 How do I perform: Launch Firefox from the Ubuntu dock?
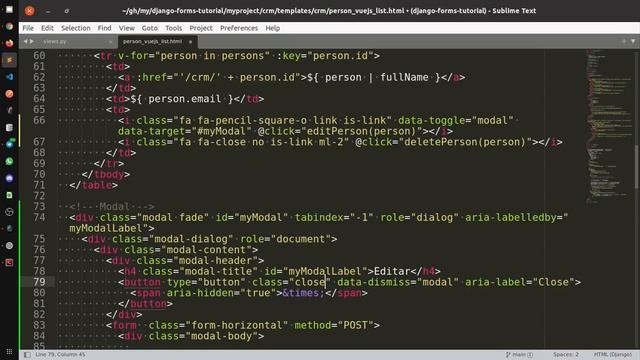pyautogui.click(x=9, y=43)
